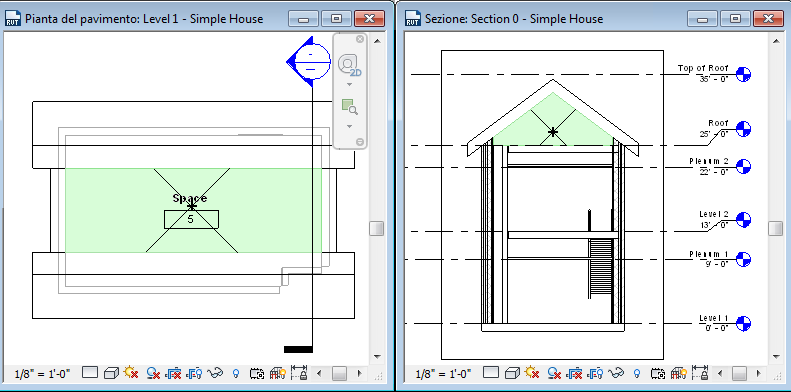Toggle Sun Path in plan view control bar

coord(131,373)
